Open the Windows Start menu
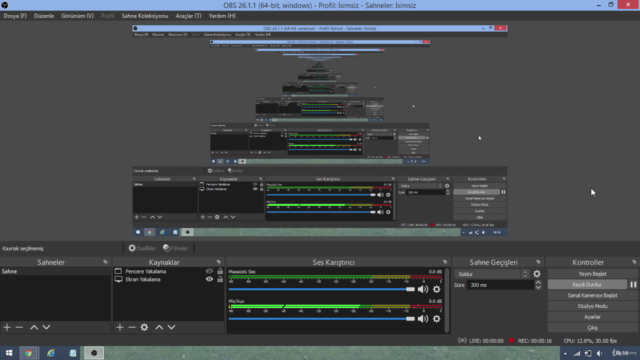This screenshot has height=360, width=640. [x=9, y=353]
